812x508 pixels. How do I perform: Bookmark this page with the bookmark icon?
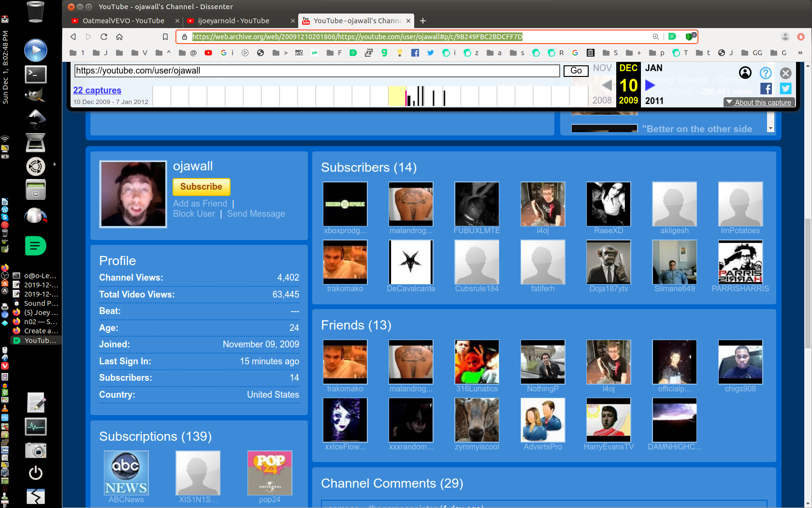point(165,37)
